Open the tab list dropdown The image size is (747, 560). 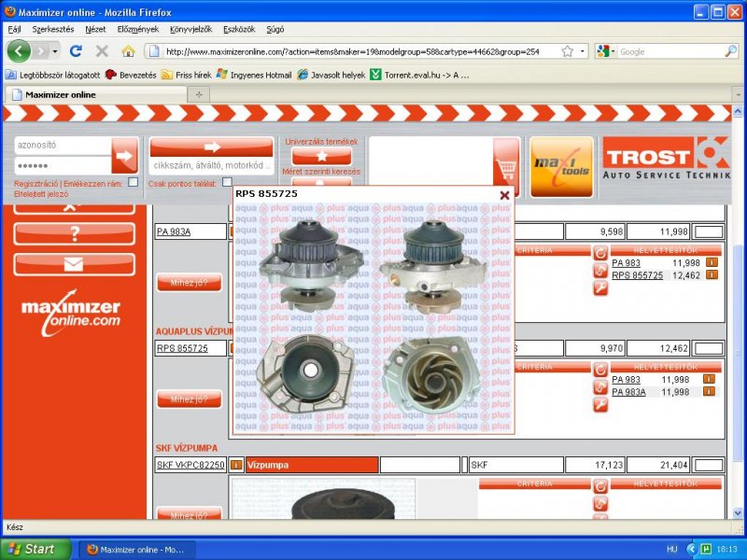(x=738, y=95)
